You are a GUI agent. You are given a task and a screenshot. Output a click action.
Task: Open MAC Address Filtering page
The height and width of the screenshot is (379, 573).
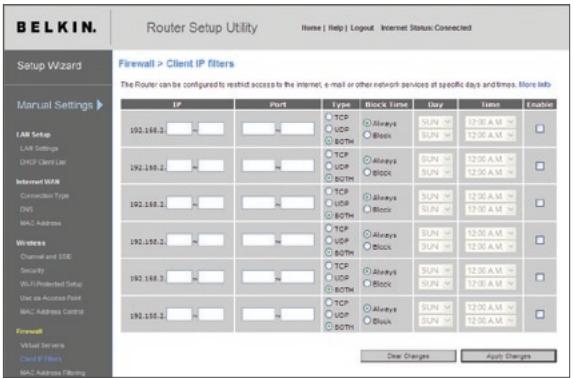click(53, 373)
